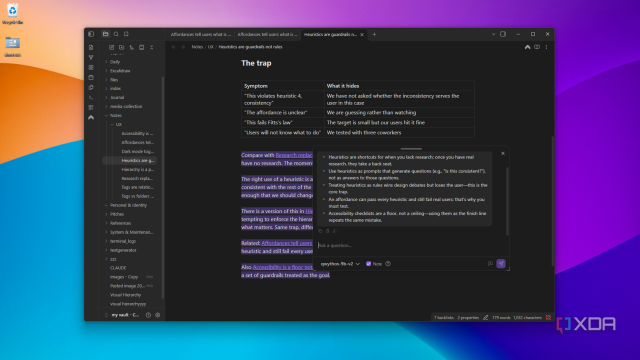Click the collapse all folders icon
This screenshot has height=360, width=640.
(151, 47)
